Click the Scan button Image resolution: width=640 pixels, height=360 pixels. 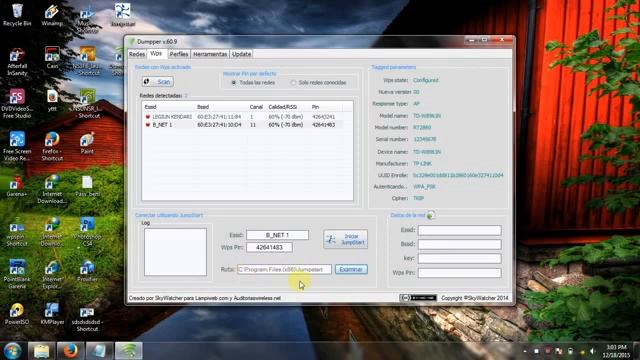pyautogui.click(x=158, y=82)
